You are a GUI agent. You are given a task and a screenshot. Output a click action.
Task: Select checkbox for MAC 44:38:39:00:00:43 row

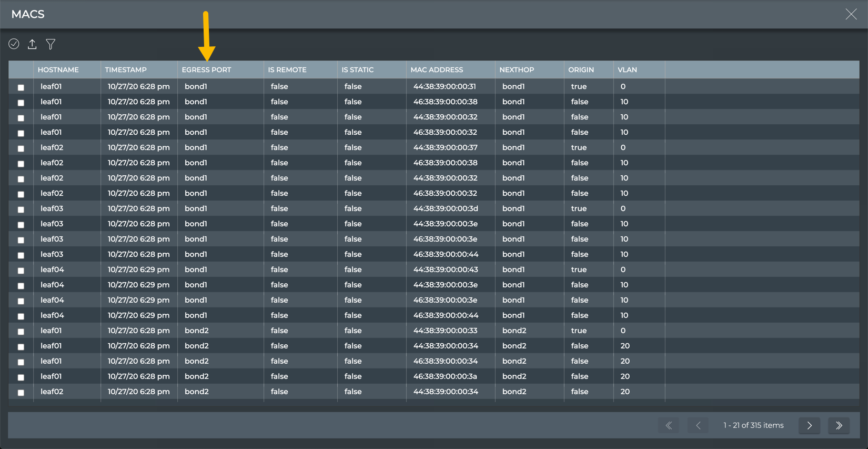[x=21, y=271]
